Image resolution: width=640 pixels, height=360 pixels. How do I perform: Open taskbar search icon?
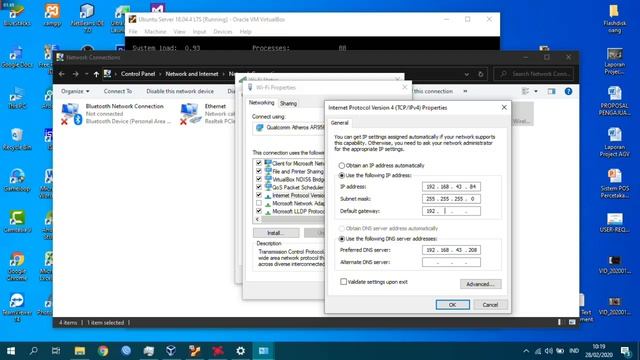33,351
